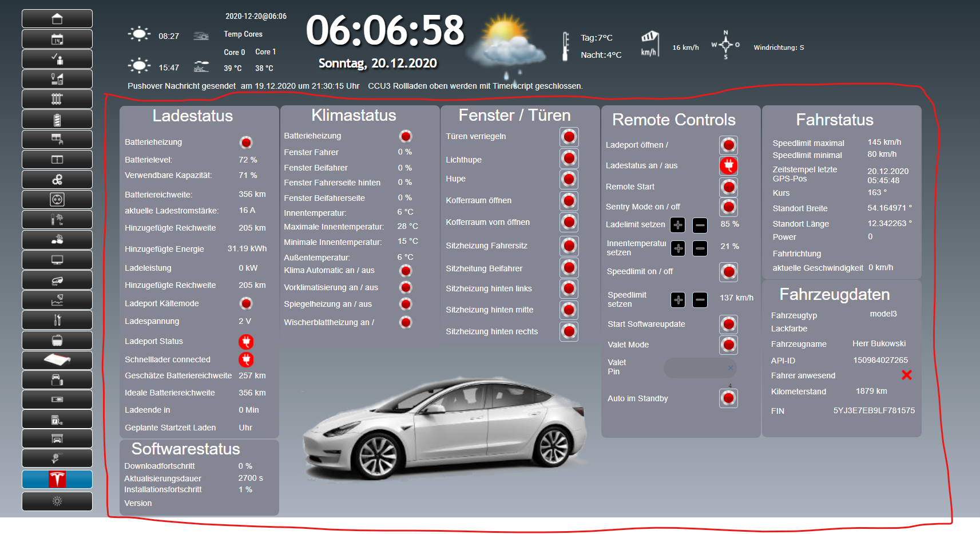Click the Fahrer anwesend red X indicator

[906, 375]
